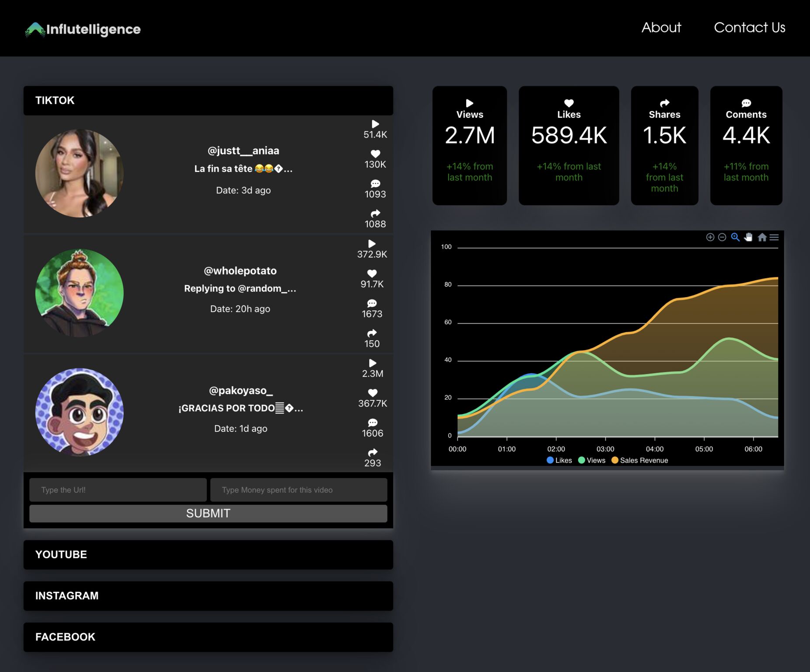Toggle the Sales Revenue series in legend
This screenshot has height=672, width=810.
point(640,460)
